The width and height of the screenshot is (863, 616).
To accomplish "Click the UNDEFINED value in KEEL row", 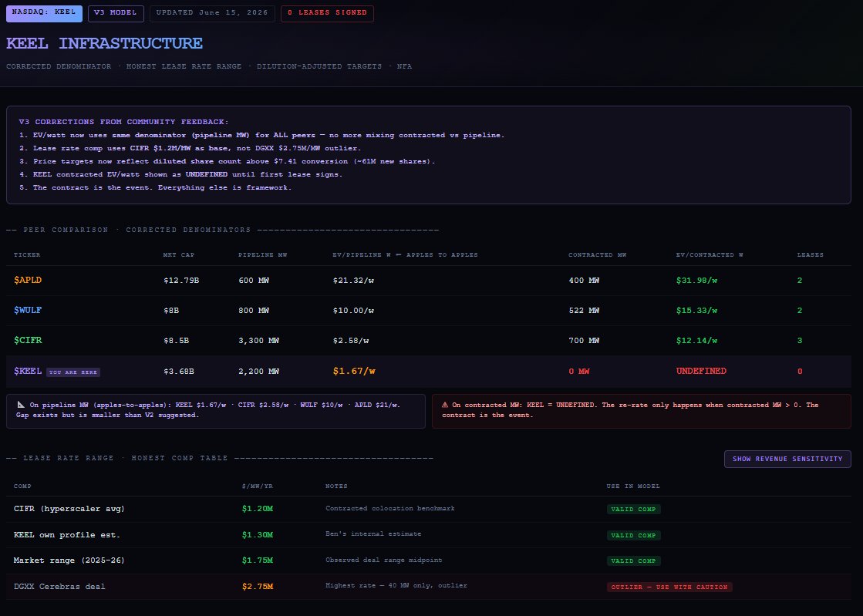I will click(701, 372).
